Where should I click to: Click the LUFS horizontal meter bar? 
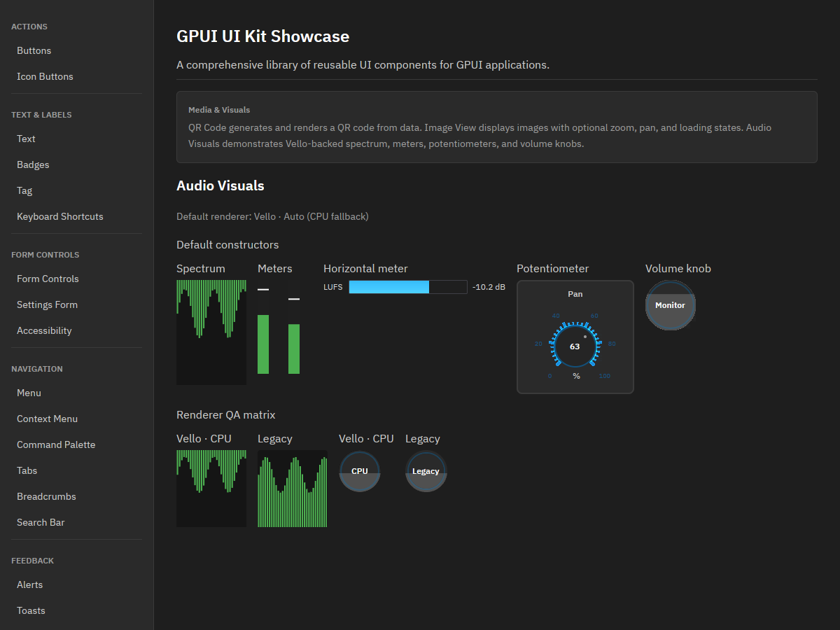(x=408, y=287)
